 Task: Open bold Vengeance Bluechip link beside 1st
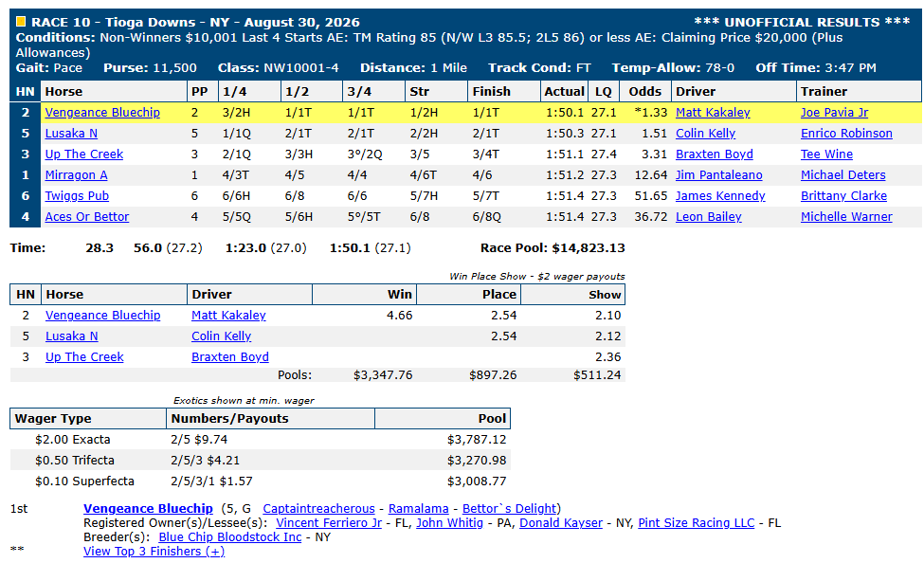coord(148,509)
